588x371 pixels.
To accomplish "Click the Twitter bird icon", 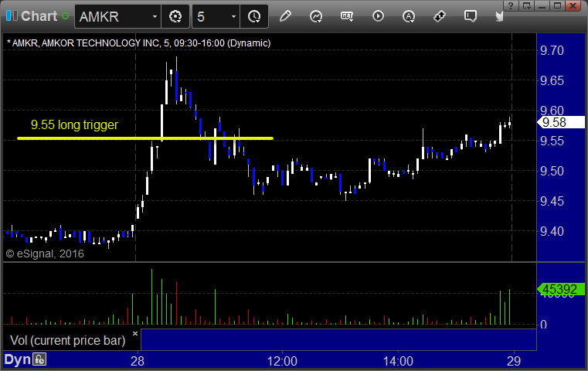I will tap(499, 16).
